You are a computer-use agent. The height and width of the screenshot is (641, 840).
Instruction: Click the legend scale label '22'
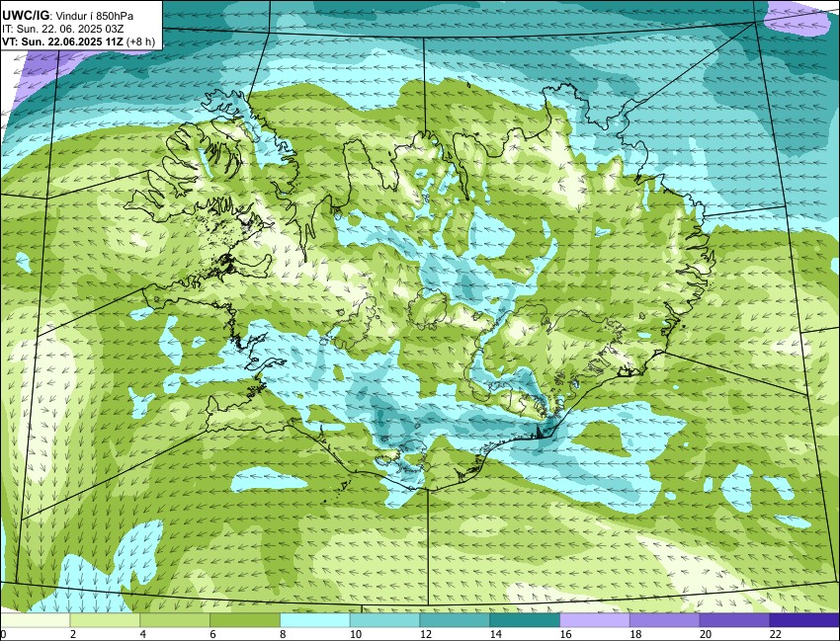pos(776,634)
